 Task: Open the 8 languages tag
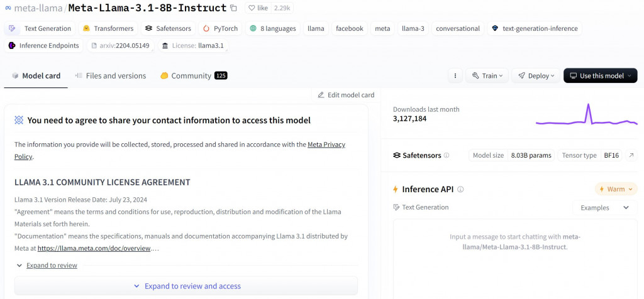pyautogui.click(x=272, y=28)
